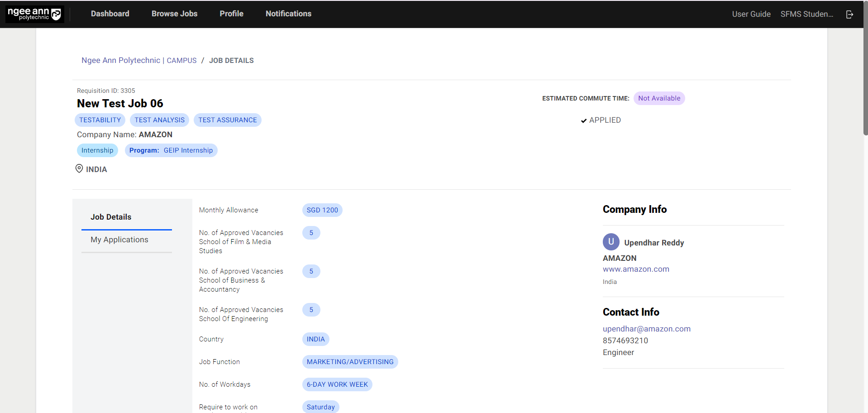Click the Ngee Ann Polytechnic CAMPUS breadcrumb
The height and width of the screenshot is (413, 868).
pyautogui.click(x=139, y=60)
